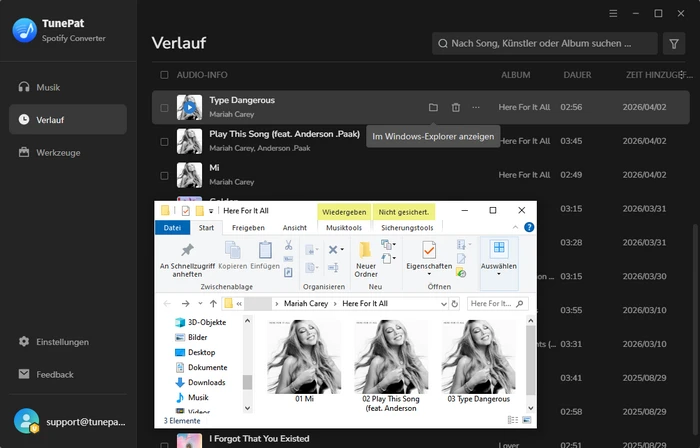700x448 pixels.
Task: Click the rename icon in Organisieren
Action: pyautogui.click(x=333, y=267)
